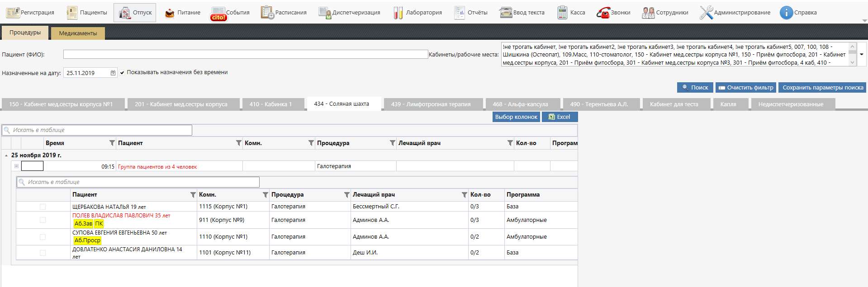Click the Поиск button
868x287 pixels.
[695, 88]
